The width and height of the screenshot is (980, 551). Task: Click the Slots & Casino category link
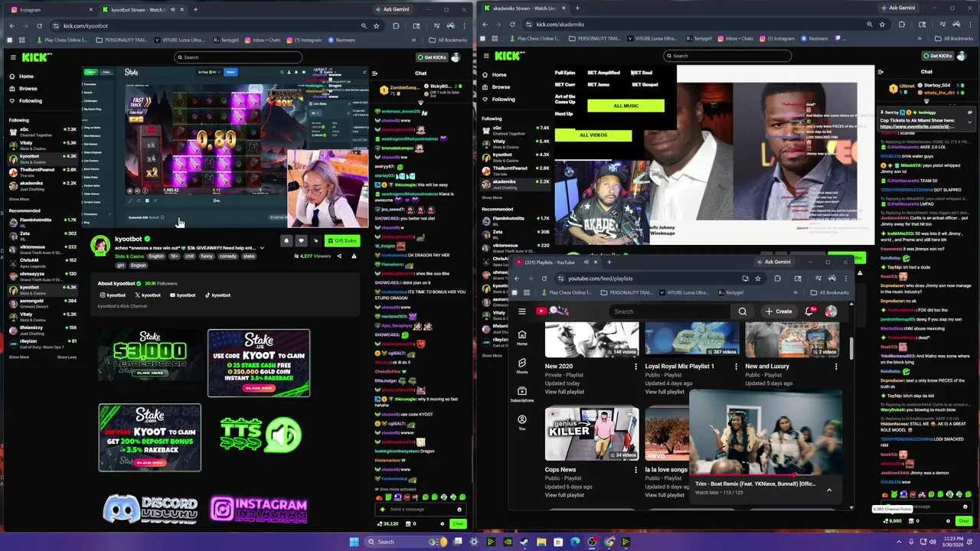click(x=129, y=256)
